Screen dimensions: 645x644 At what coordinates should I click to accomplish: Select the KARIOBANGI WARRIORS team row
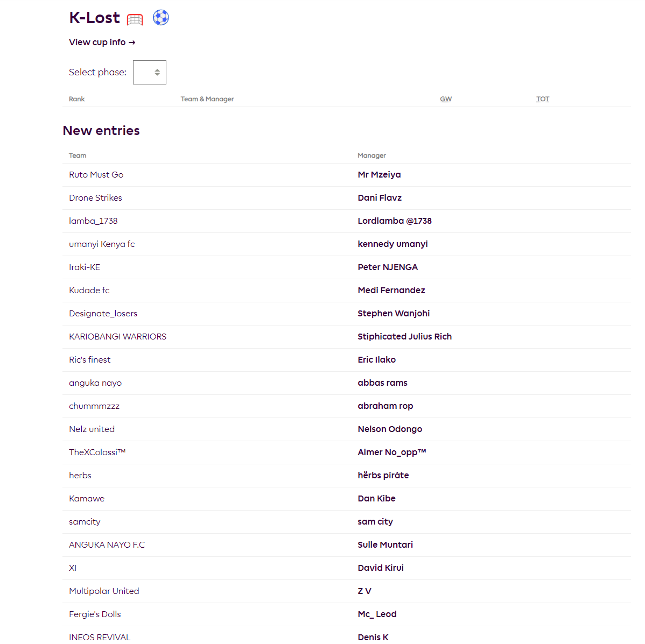[346, 337]
